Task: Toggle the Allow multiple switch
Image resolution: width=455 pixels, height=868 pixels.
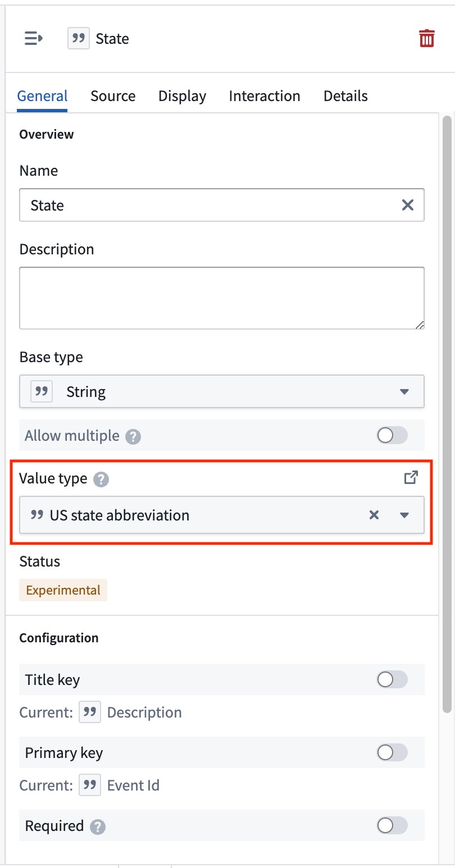Action: click(x=392, y=436)
